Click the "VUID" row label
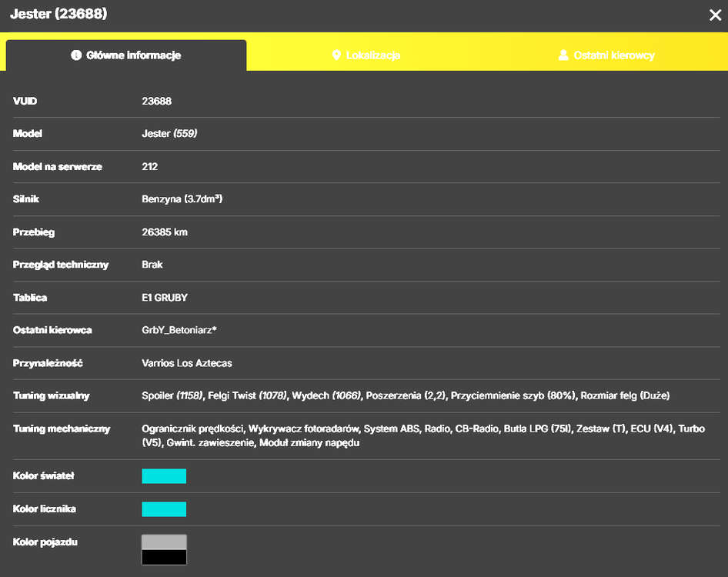The height and width of the screenshot is (577, 728). (25, 102)
